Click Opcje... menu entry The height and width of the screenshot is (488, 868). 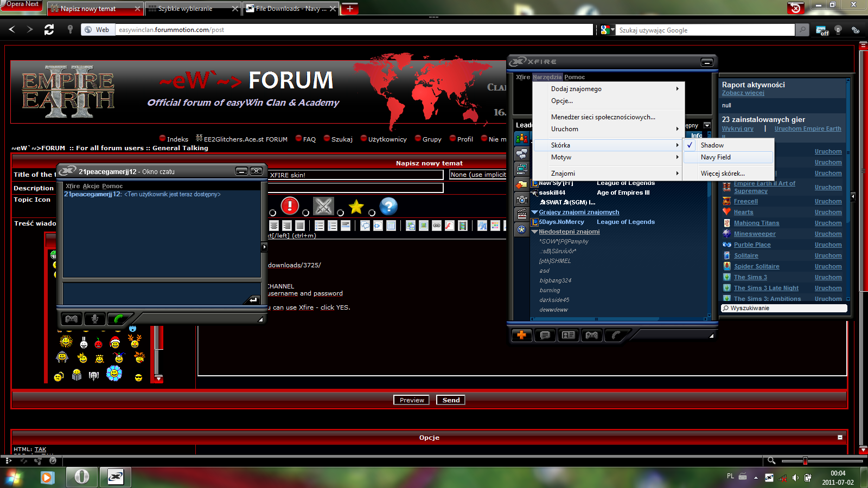click(608, 101)
